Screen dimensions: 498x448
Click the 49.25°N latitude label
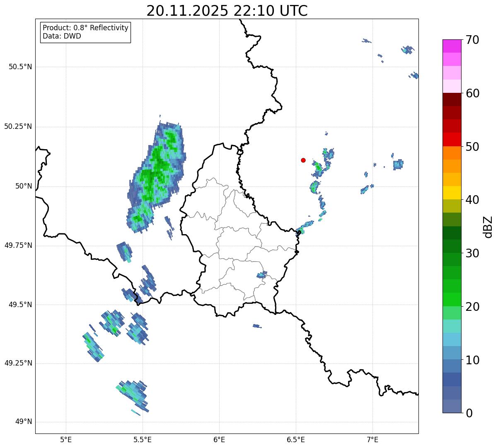(x=18, y=363)
